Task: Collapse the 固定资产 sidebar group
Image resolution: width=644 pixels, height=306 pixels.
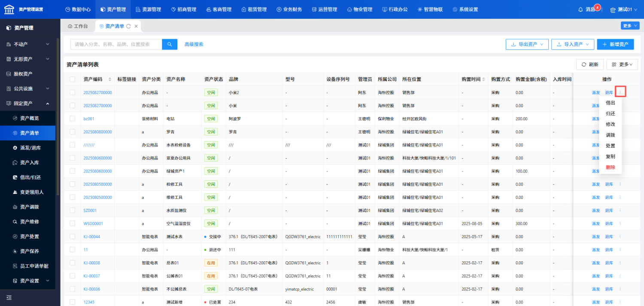Action: pyautogui.click(x=27, y=104)
